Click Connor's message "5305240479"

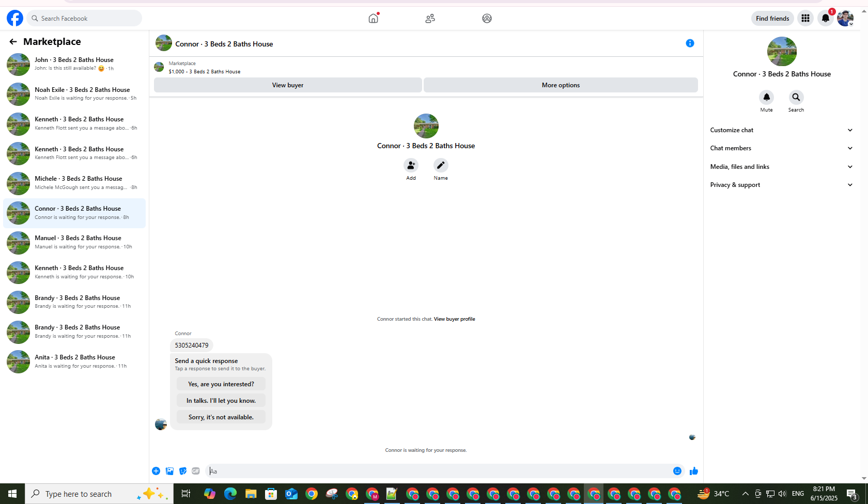pyautogui.click(x=192, y=345)
